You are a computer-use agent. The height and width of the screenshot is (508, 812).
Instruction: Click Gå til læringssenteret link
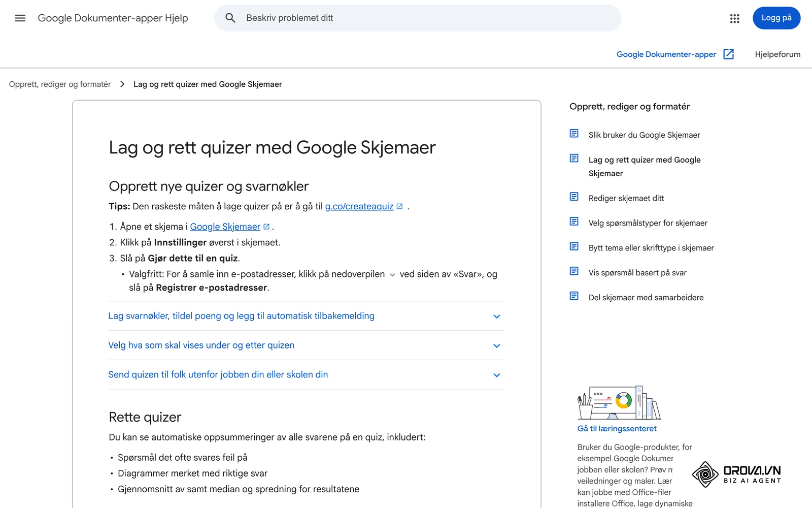coord(617,429)
